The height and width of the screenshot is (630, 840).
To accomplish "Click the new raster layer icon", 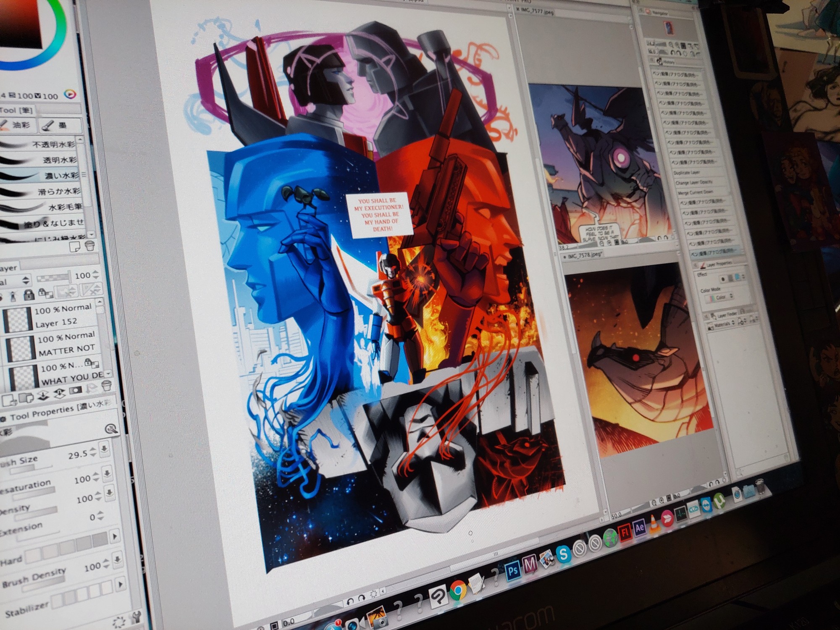I will pos(8,400).
